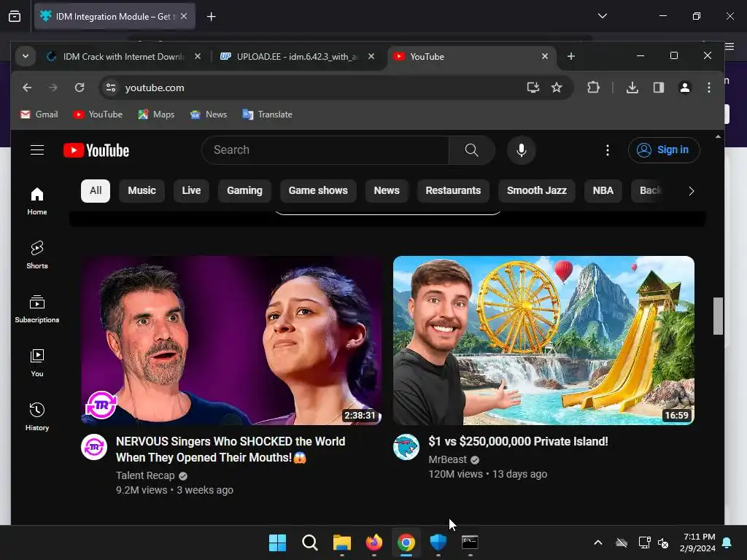The image size is (747, 560).
Task: Close the IDM Crack tab
Action: tap(198, 57)
